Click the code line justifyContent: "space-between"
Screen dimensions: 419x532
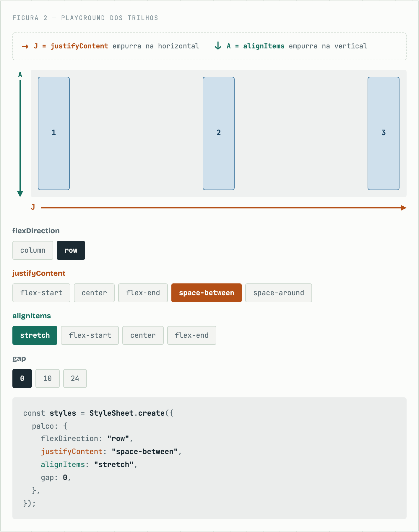pos(111,452)
